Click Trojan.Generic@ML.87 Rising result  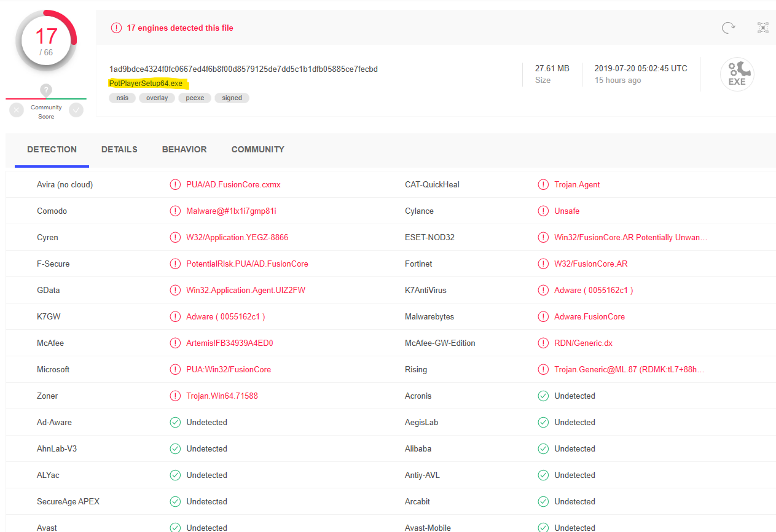(629, 369)
